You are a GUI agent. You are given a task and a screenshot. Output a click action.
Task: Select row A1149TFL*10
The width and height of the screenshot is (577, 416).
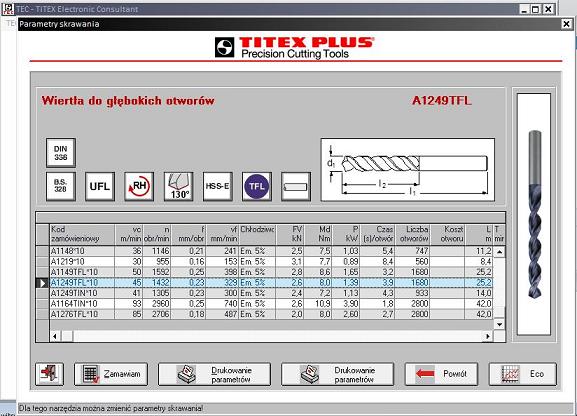[271, 272]
